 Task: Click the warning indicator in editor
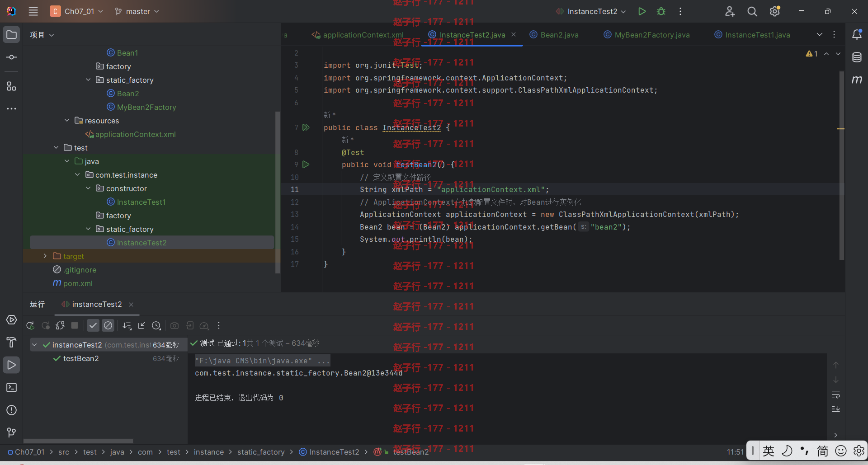[812, 54]
